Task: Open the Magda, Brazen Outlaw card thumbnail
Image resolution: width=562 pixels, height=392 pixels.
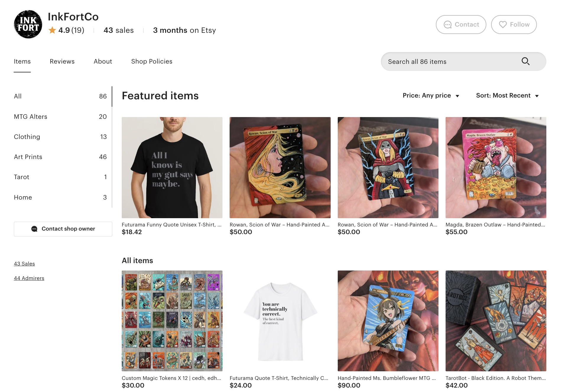Action: pyautogui.click(x=496, y=168)
